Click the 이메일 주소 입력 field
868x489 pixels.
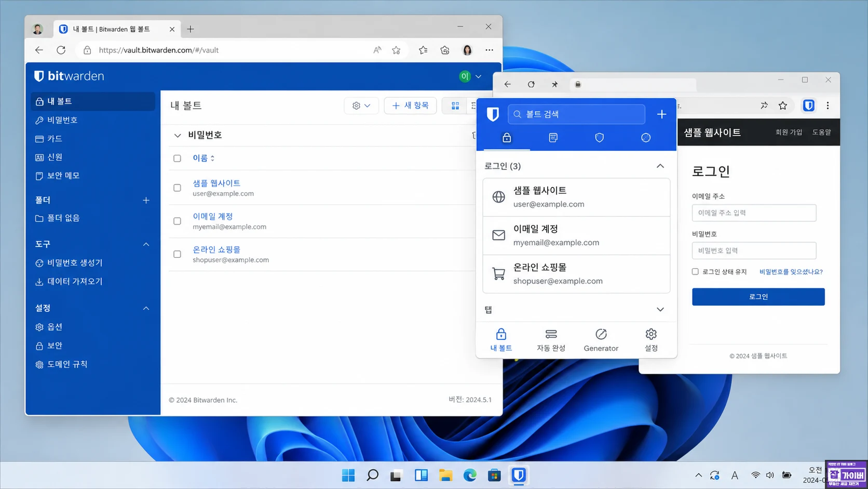click(754, 213)
